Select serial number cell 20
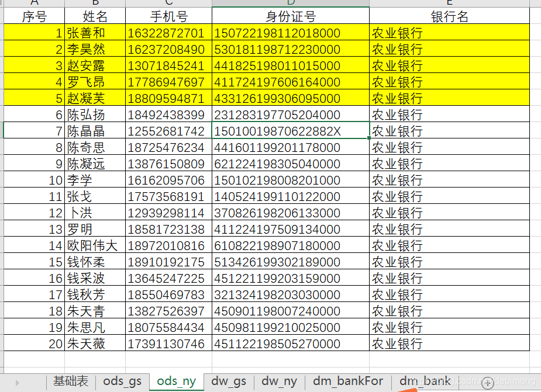541x392 pixels. (x=34, y=344)
